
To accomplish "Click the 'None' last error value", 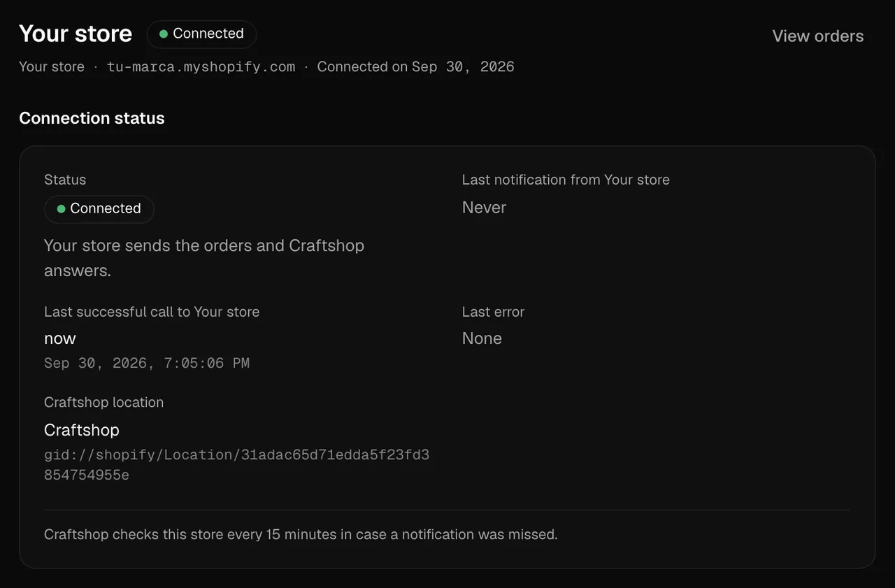I will click(482, 338).
